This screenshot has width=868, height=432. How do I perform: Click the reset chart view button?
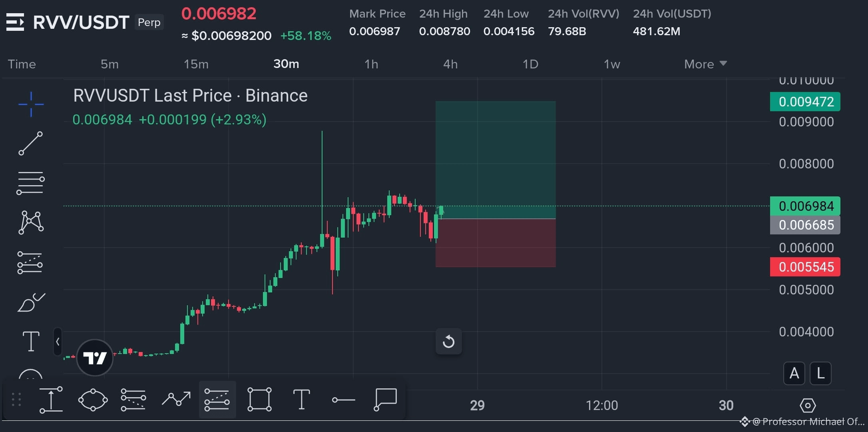[448, 342]
